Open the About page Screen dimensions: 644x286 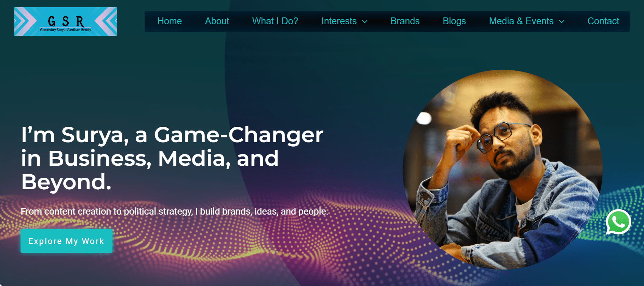point(217,21)
